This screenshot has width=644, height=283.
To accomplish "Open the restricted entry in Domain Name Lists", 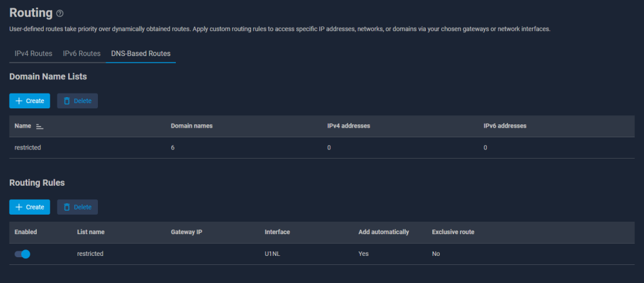I will pos(28,148).
